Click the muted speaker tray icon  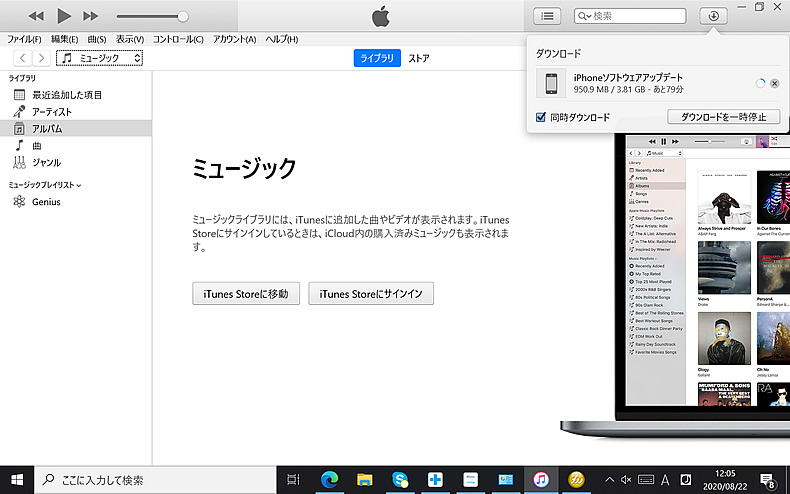[626, 479]
